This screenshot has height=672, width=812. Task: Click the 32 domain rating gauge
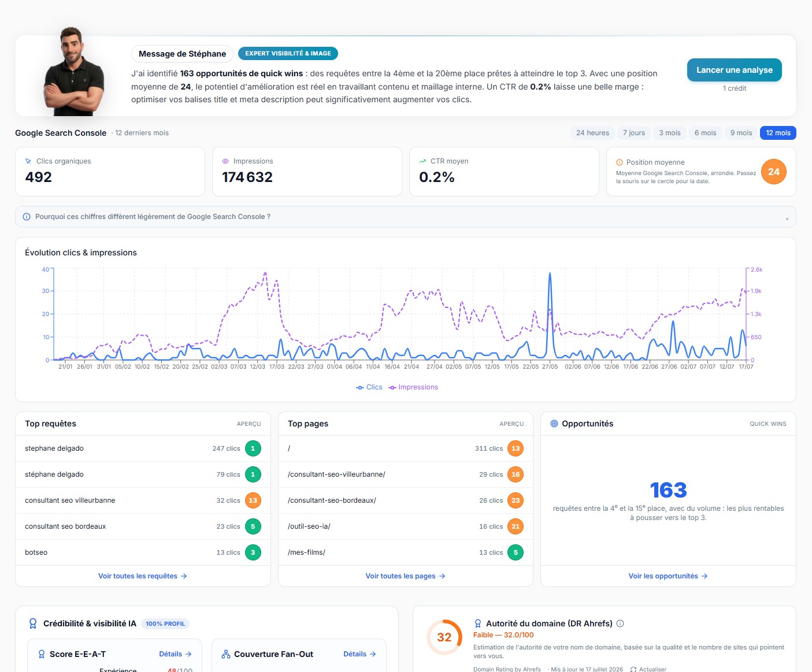coord(444,637)
